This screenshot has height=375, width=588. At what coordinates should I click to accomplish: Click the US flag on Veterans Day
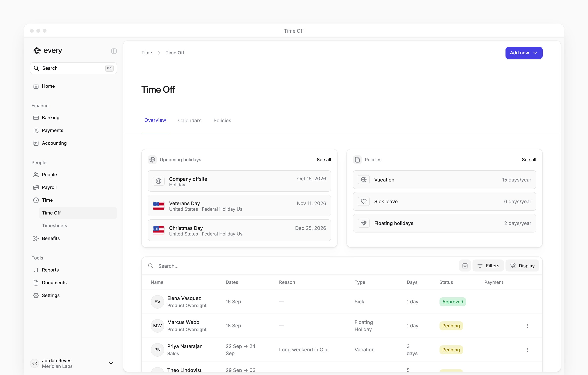click(158, 206)
